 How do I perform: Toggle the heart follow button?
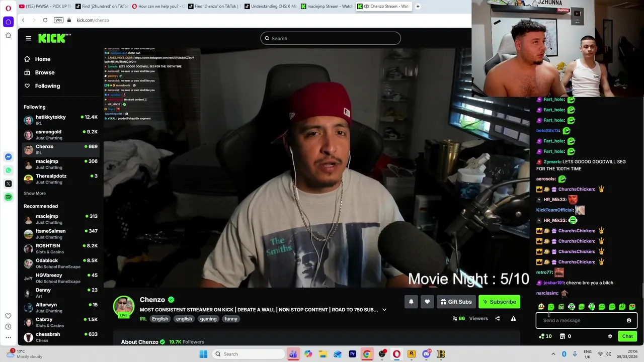427,302
